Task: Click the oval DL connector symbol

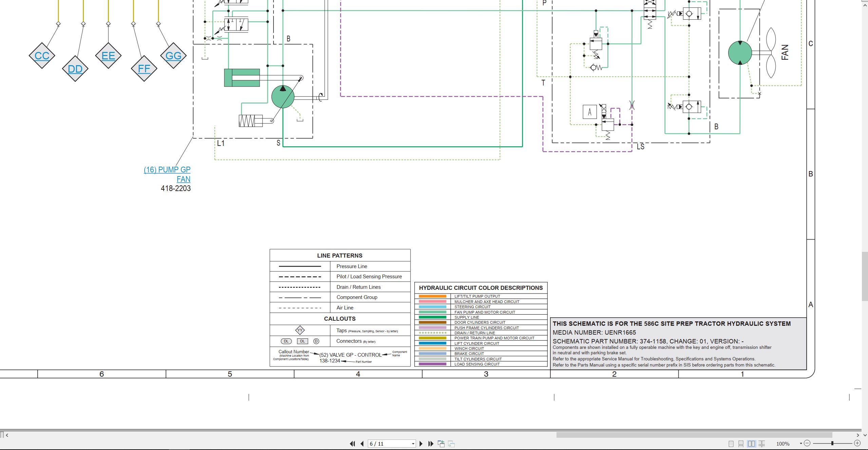Action: pyautogui.click(x=286, y=341)
